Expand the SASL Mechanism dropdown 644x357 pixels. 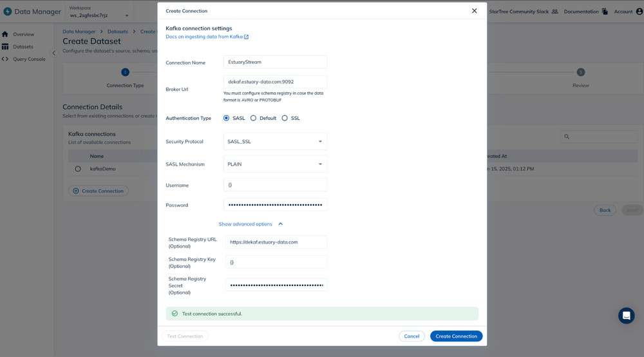pyautogui.click(x=276, y=164)
